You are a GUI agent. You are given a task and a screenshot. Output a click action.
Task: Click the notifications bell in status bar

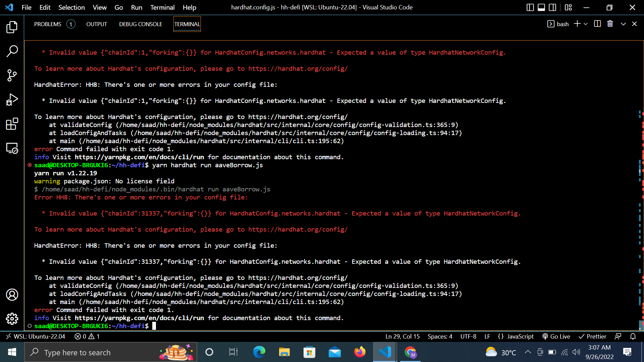[633, 336]
